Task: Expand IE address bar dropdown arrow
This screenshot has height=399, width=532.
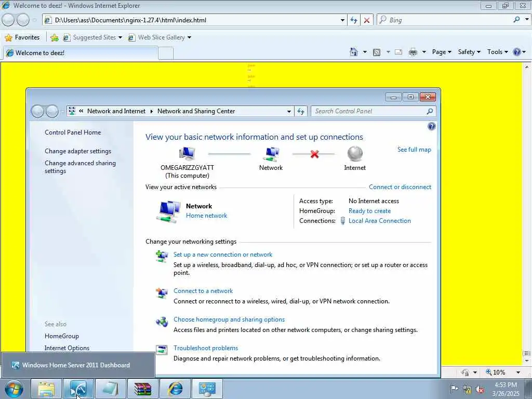Action: [342, 20]
